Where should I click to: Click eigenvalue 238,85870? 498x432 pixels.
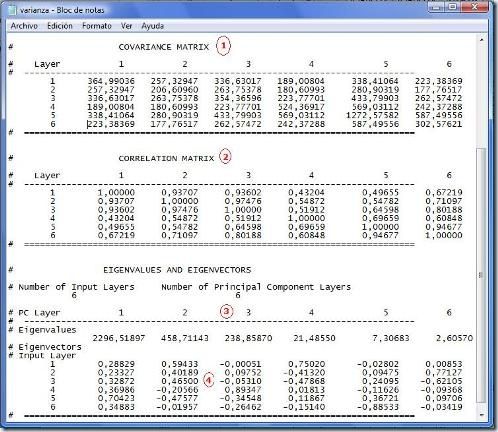[248, 338]
